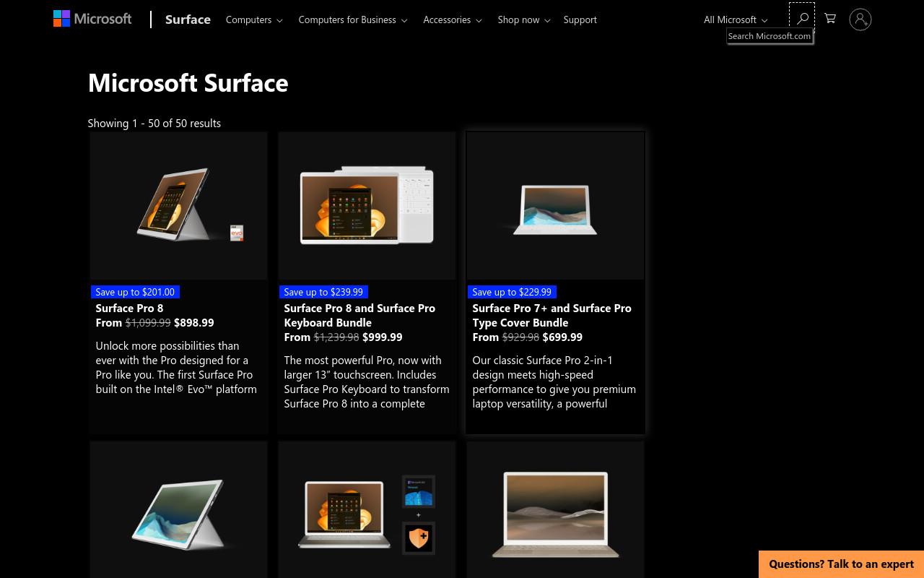This screenshot has width=924, height=578.
Task: Click the Intel Evo platform description text
Action: click(x=176, y=367)
